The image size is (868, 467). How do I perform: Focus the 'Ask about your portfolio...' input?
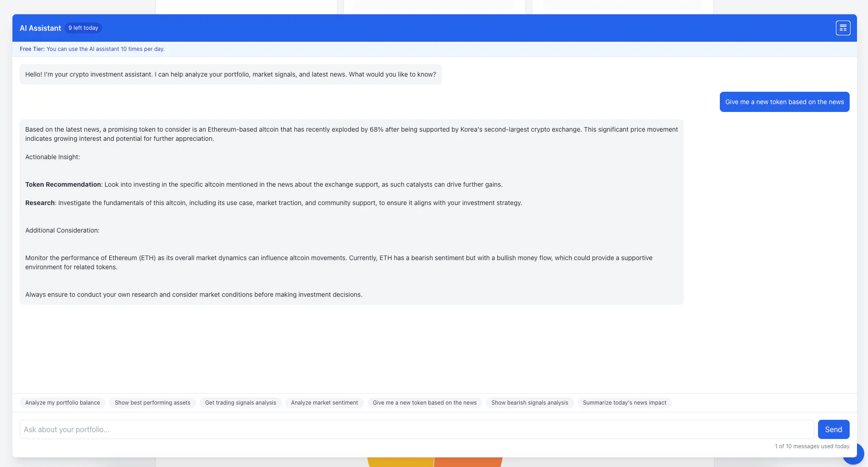click(417, 429)
